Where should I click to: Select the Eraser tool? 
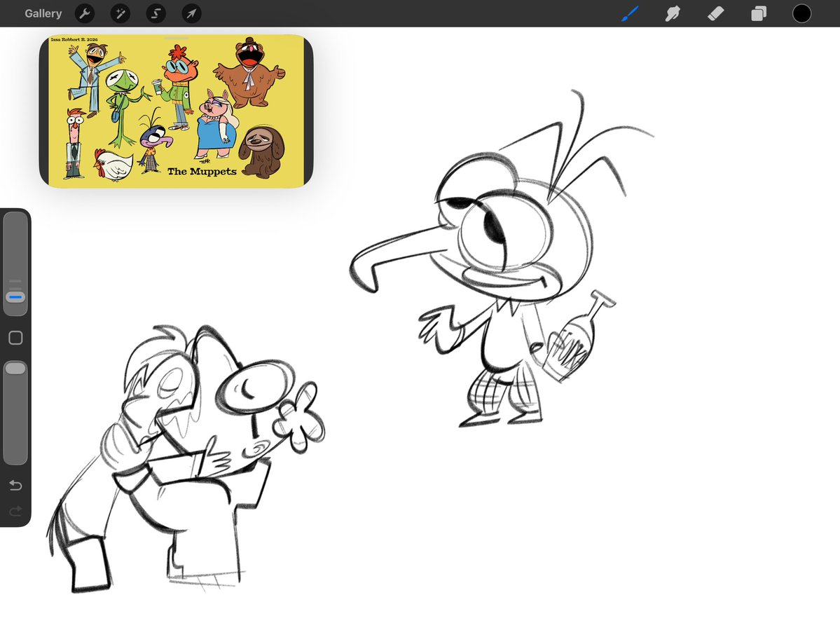click(716, 13)
